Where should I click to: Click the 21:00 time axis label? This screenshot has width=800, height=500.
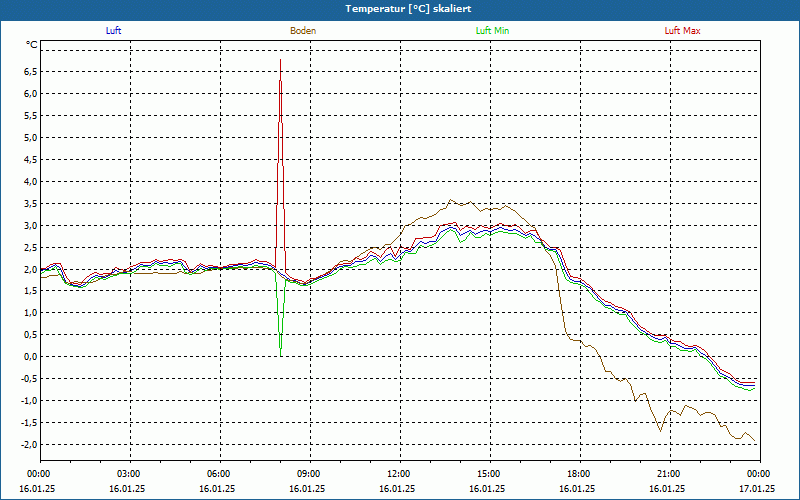pyautogui.click(x=669, y=474)
